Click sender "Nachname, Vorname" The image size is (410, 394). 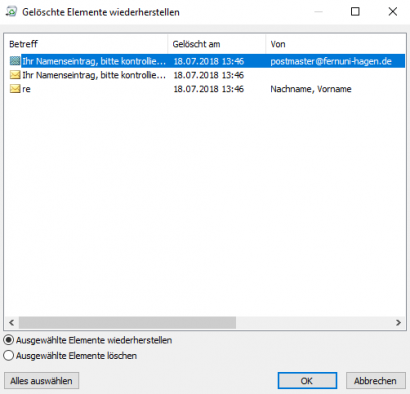pos(311,89)
